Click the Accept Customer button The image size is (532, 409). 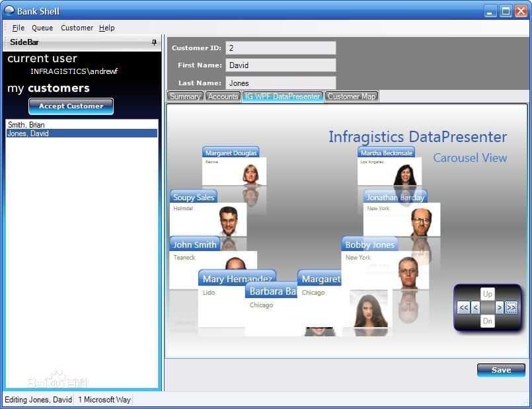click(71, 106)
